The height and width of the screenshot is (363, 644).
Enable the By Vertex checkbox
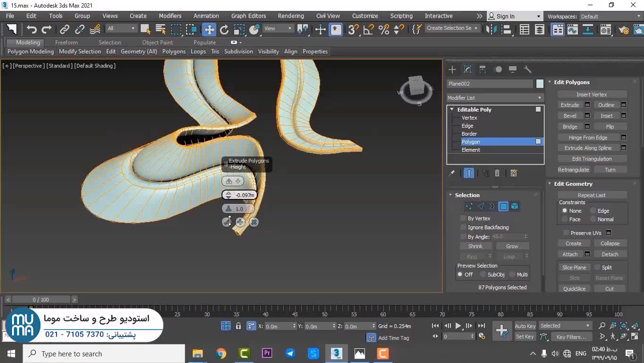point(463,218)
